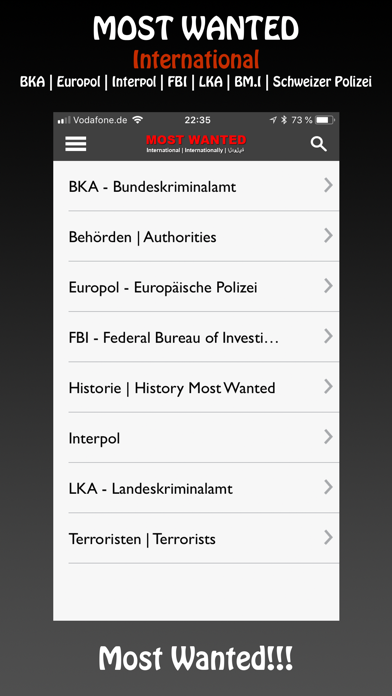392x696 pixels.
Task: Expand chevron beside Terroristen | Terrorists
Action: [328, 538]
